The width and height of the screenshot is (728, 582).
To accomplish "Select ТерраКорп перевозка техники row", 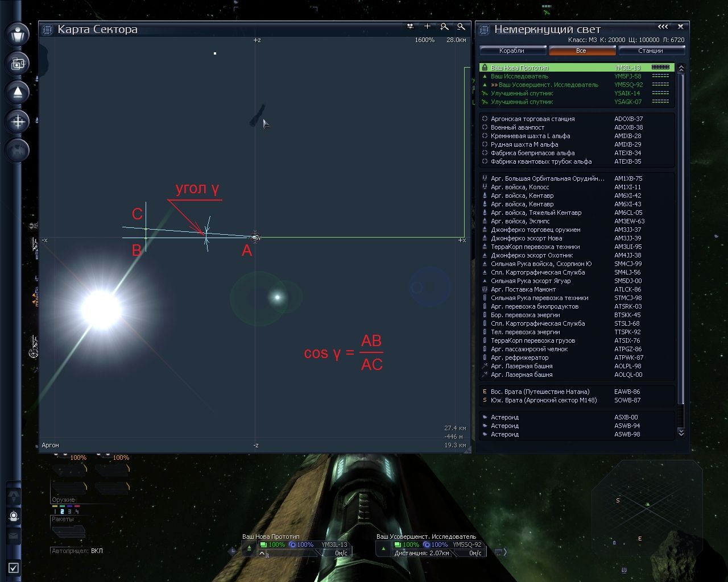I will pyautogui.click(x=577, y=247).
